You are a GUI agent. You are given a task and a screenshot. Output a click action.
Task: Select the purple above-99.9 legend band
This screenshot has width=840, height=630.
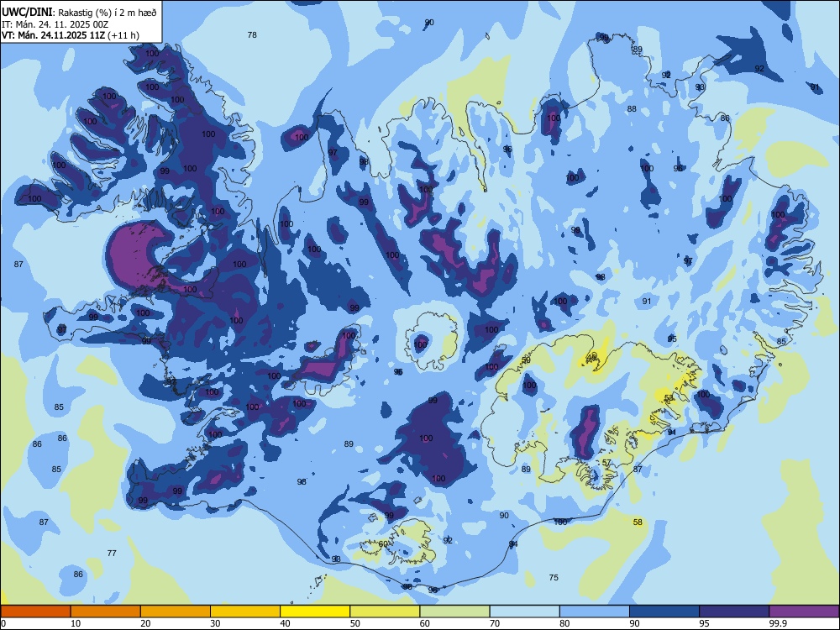tap(804, 612)
